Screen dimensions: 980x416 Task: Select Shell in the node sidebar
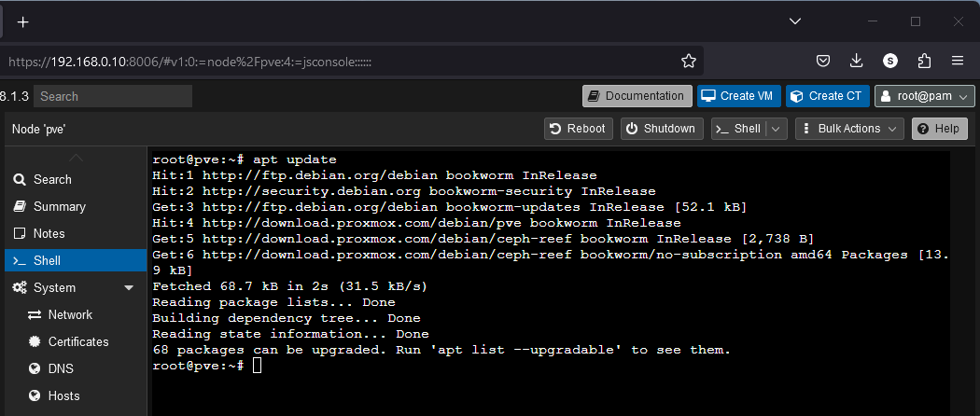click(x=75, y=260)
